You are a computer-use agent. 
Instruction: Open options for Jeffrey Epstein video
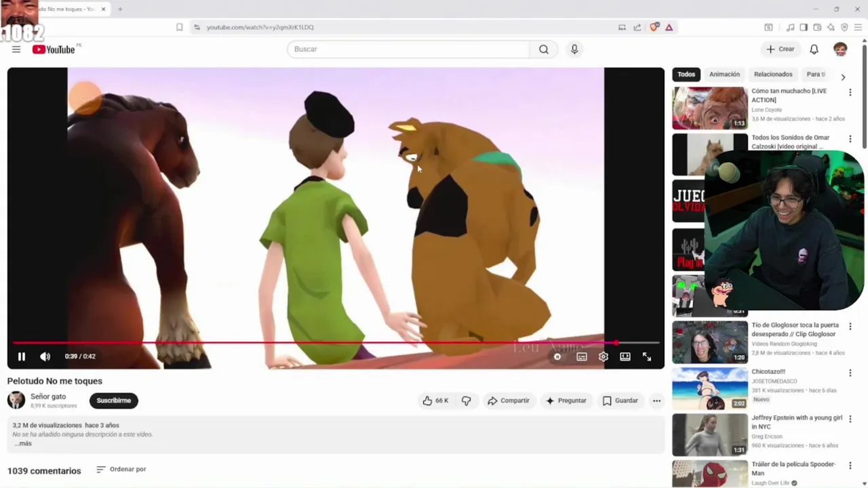pyautogui.click(x=850, y=420)
